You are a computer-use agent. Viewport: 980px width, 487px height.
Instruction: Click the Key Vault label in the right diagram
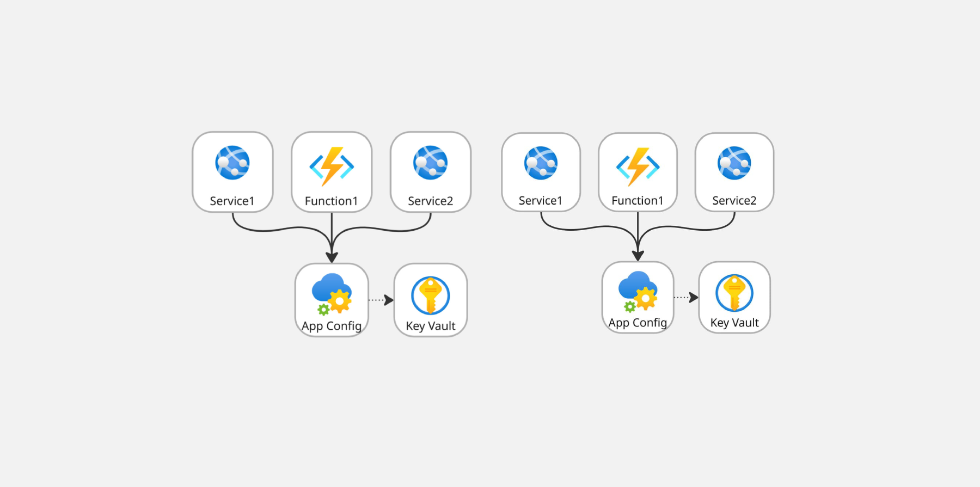pos(734,323)
